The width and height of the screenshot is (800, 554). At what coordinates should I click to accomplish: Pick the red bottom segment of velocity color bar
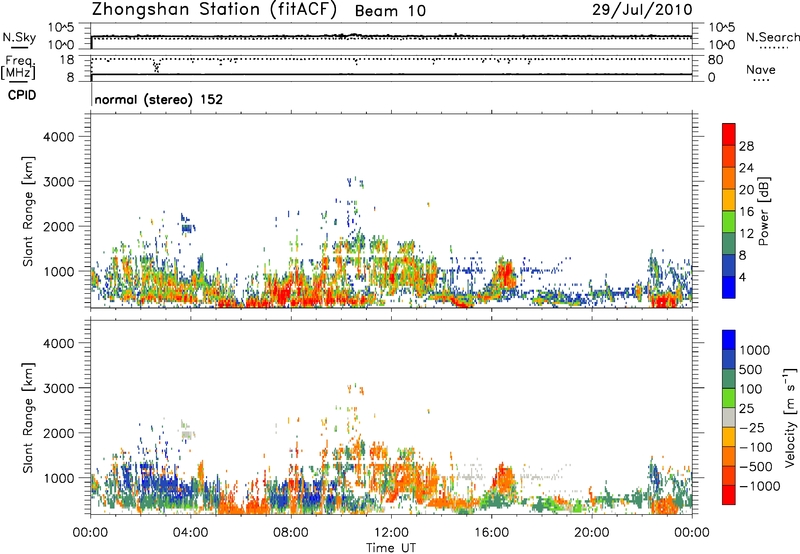coord(729,495)
